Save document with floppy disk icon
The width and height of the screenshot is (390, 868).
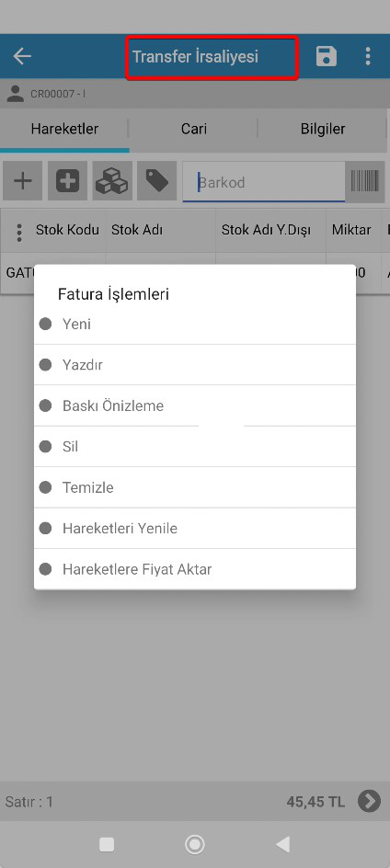click(327, 56)
